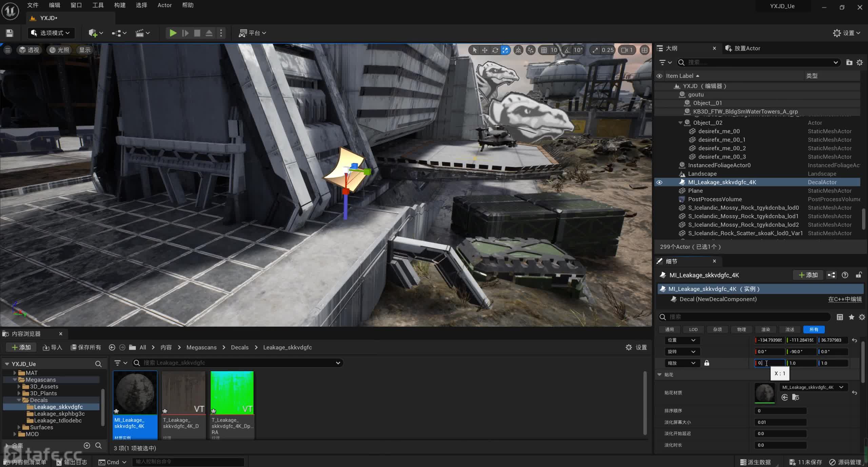Image resolution: width=868 pixels, height=467 pixels.
Task: Collapse the Megascans folder in tree
Action: [x=15, y=380]
